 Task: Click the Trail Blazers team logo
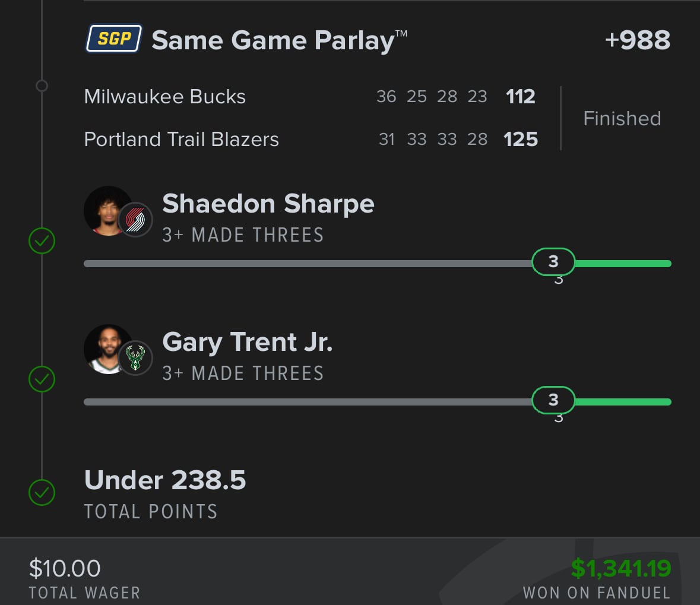(x=135, y=219)
